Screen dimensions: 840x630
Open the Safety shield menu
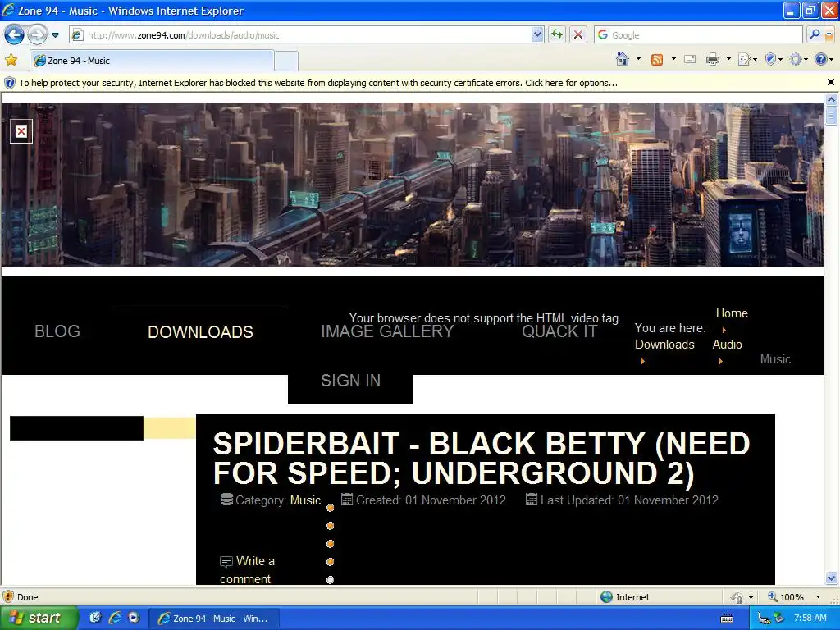[x=774, y=59]
